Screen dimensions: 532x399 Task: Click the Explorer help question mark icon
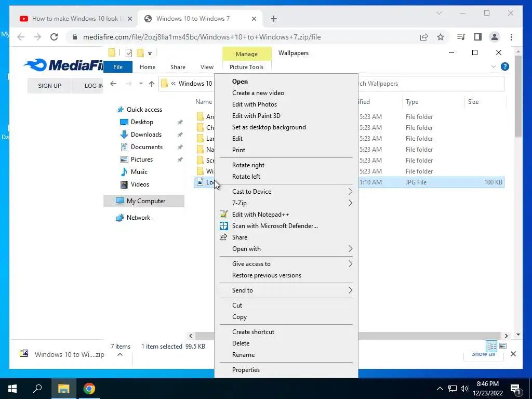point(504,67)
